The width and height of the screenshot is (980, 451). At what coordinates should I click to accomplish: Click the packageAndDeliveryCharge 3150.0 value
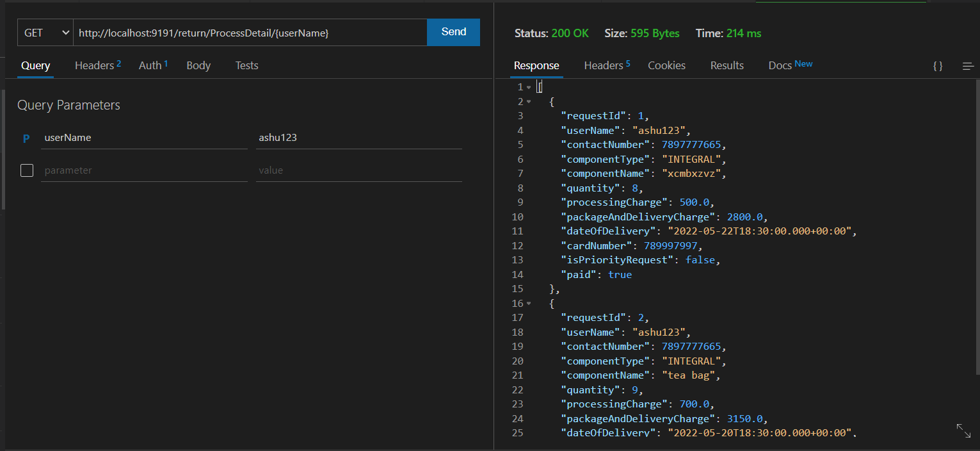tap(744, 418)
